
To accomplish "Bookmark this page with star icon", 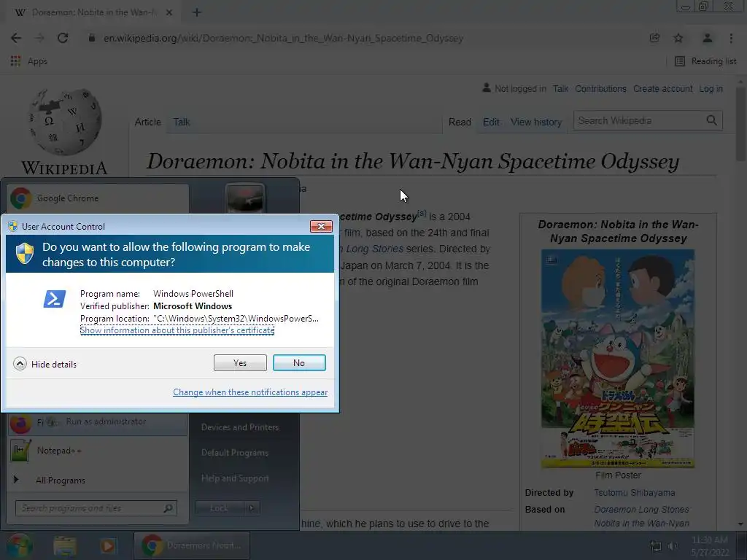I will (x=678, y=38).
